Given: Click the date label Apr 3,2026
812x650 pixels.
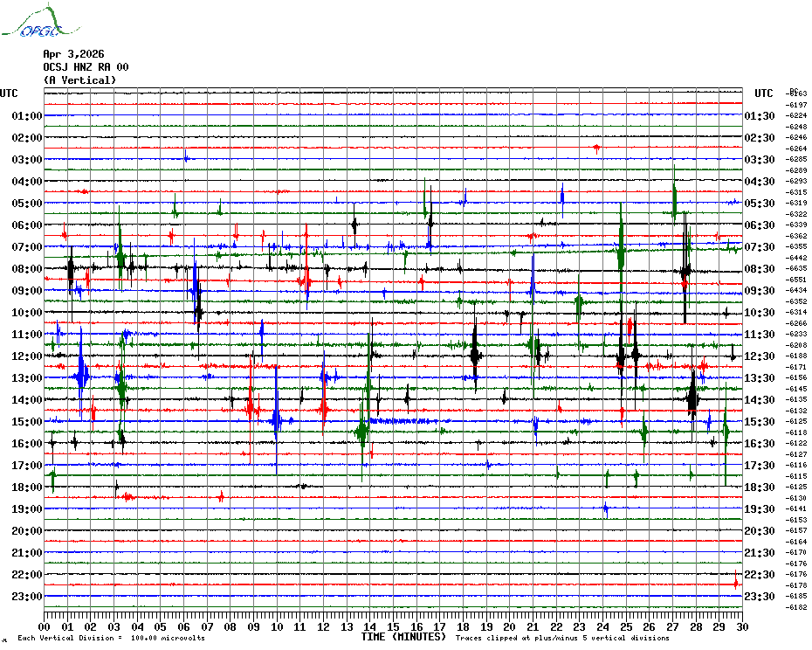Looking at the screenshot, I should point(72,54).
